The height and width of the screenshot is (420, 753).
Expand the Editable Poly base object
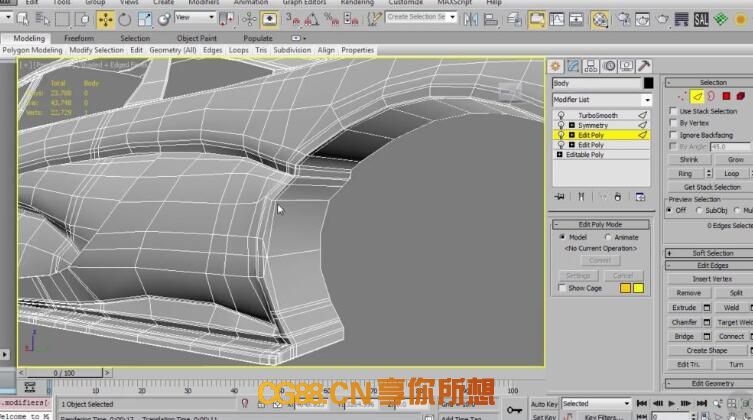559,155
